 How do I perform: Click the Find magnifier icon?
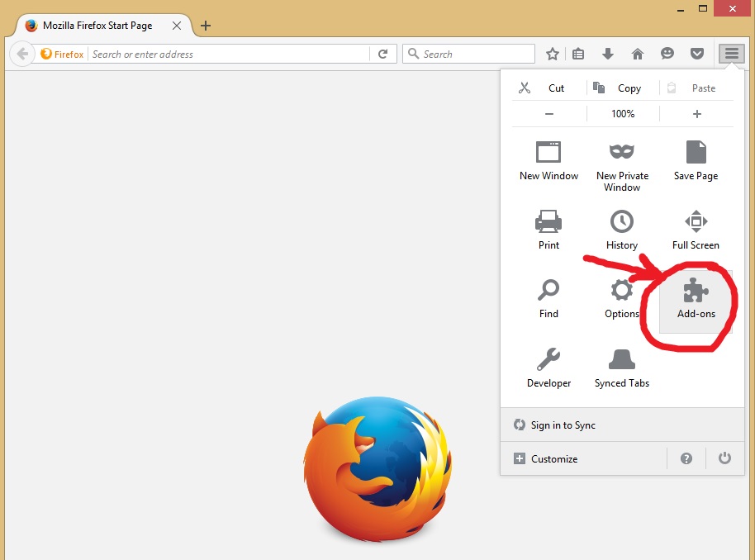pos(548,291)
